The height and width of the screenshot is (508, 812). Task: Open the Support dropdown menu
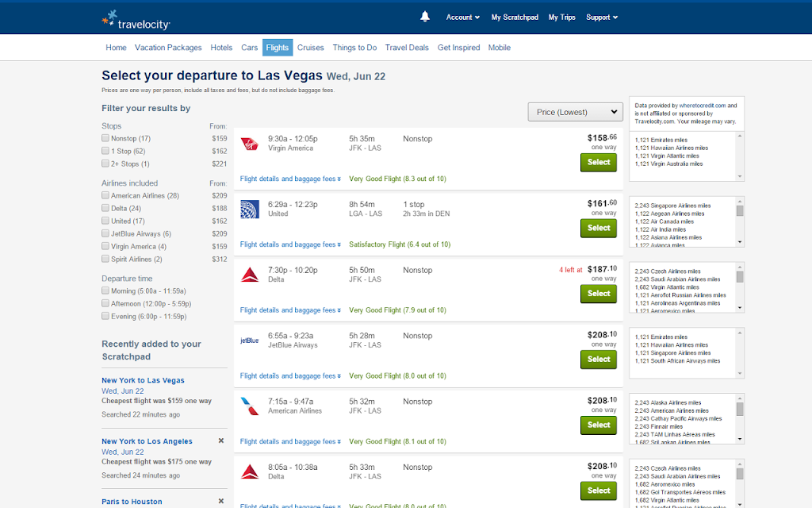pyautogui.click(x=602, y=17)
